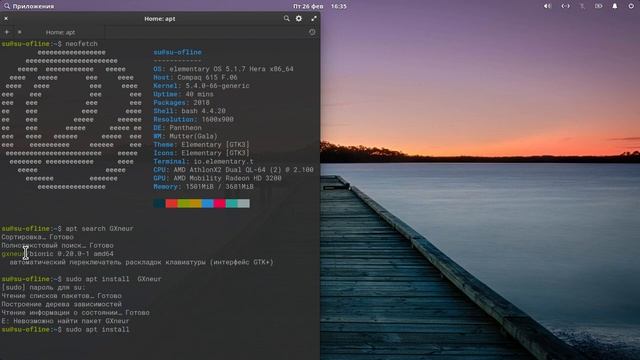Click the OS: elementary OS 5.1.7 Hera line
The height and width of the screenshot is (360, 640).
pos(223,69)
